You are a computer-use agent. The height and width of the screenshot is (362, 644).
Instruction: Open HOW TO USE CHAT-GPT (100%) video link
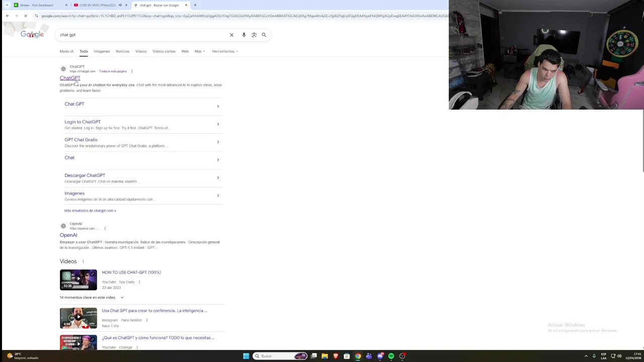(131, 273)
